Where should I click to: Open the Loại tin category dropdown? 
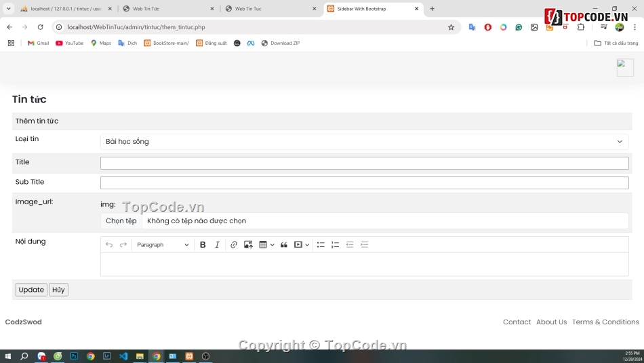pos(364,141)
